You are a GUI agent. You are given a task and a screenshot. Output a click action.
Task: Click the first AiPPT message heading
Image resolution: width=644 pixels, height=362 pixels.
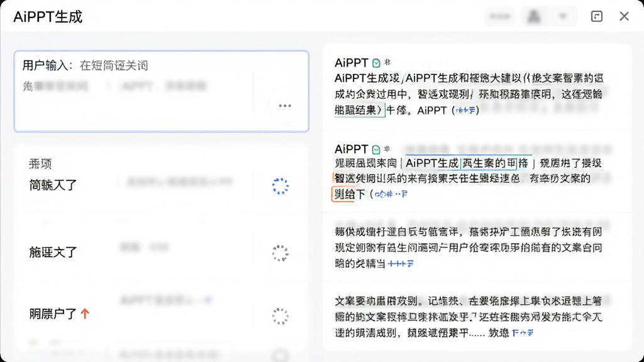pos(351,63)
